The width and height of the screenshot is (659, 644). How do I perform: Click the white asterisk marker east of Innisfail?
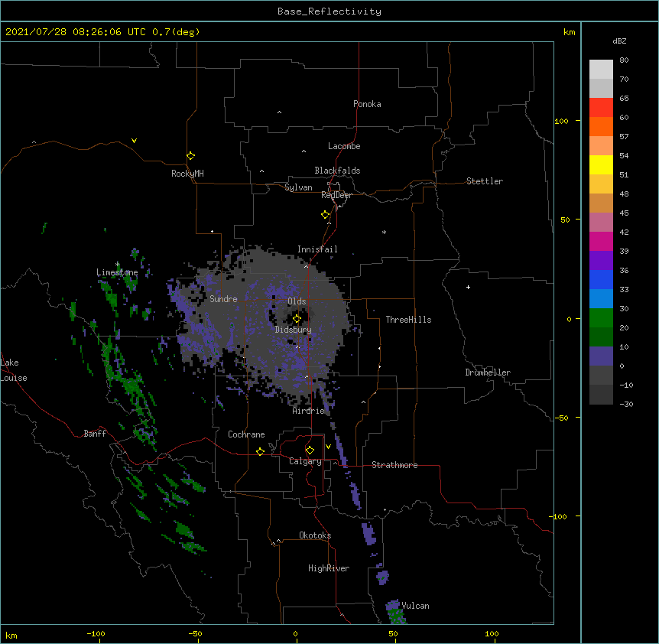[384, 232]
